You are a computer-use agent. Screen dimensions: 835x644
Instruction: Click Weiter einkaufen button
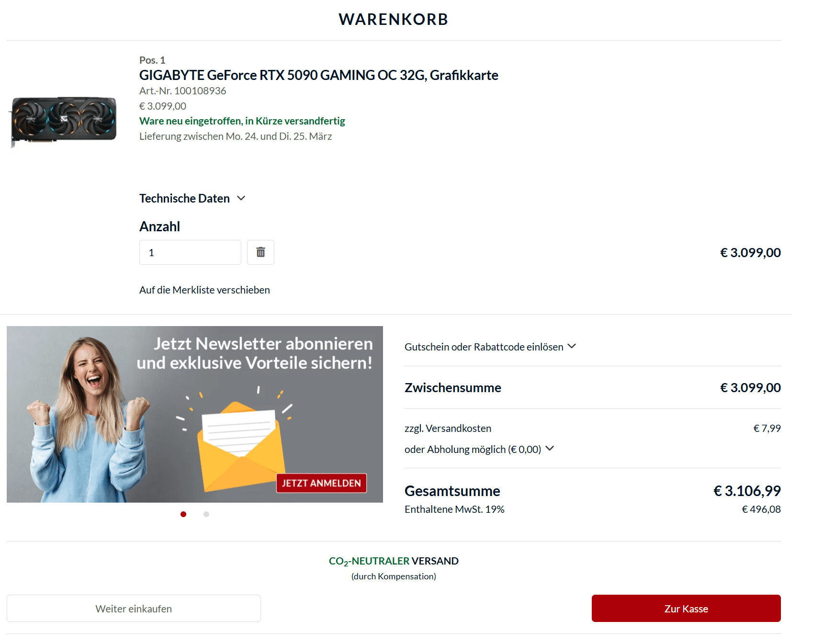coord(134,609)
